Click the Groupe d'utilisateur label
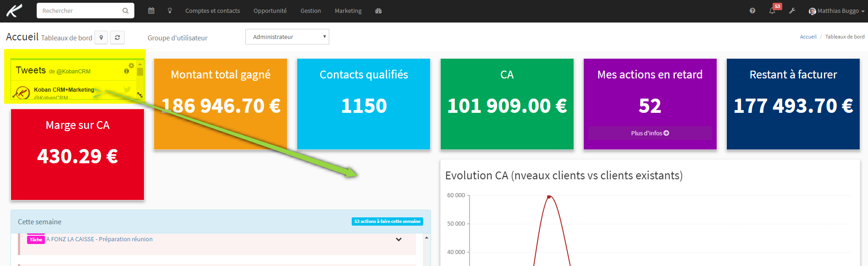 pyautogui.click(x=177, y=38)
